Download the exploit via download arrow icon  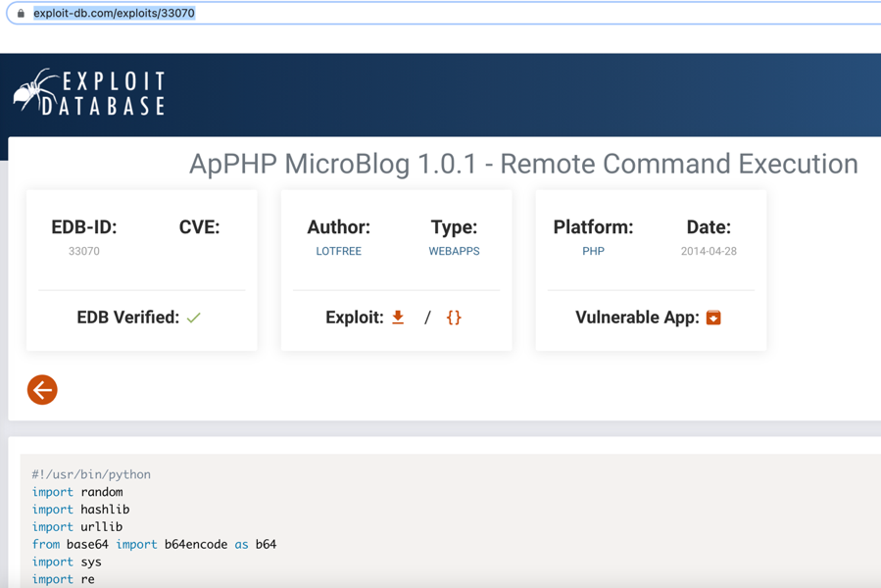click(x=398, y=318)
